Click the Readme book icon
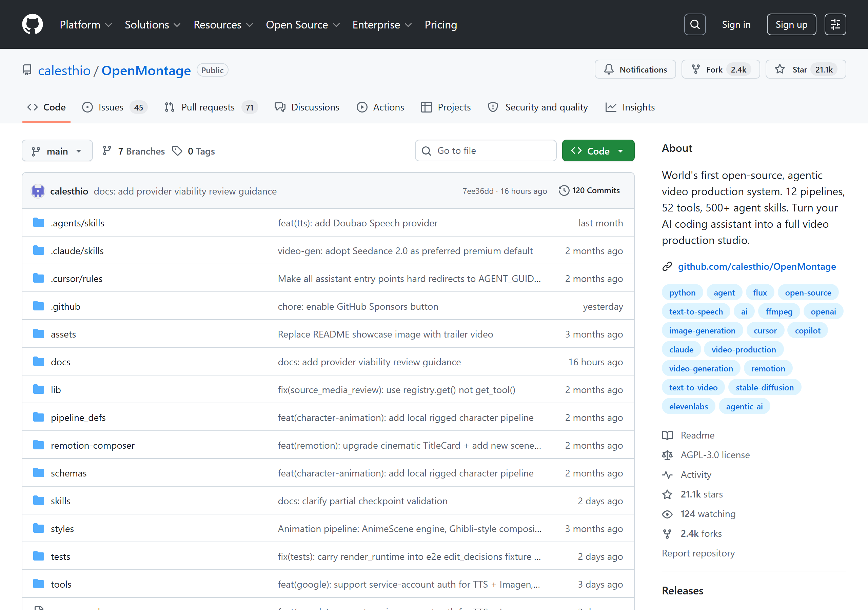 click(x=667, y=435)
